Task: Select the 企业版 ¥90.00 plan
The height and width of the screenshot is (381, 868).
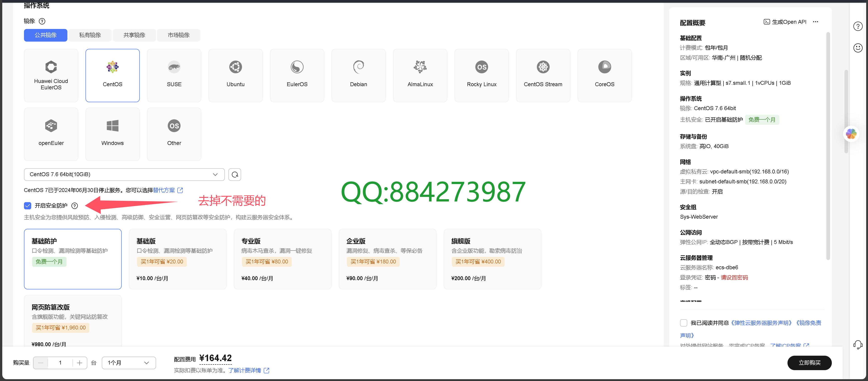Action: [387, 259]
